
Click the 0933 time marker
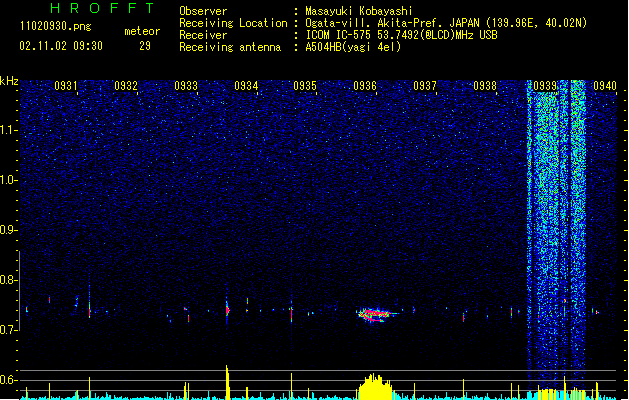tap(186, 86)
